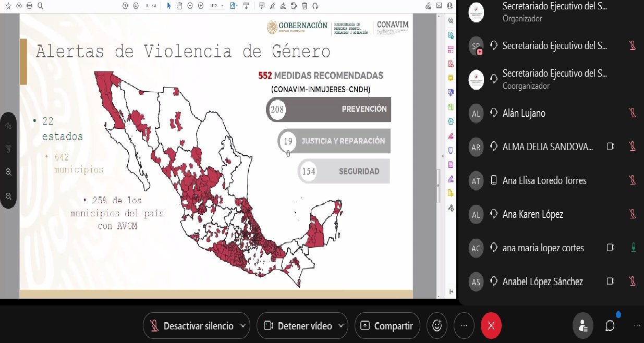This screenshot has height=343, width=644.
Task: Unmute microphone with Desactivar silencio
Action: (191, 326)
